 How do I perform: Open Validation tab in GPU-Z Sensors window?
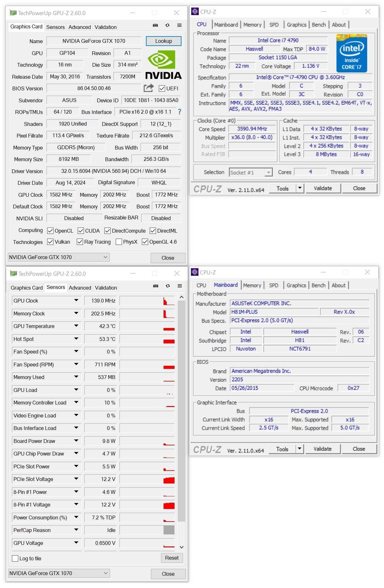pyautogui.click(x=106, y=288)
